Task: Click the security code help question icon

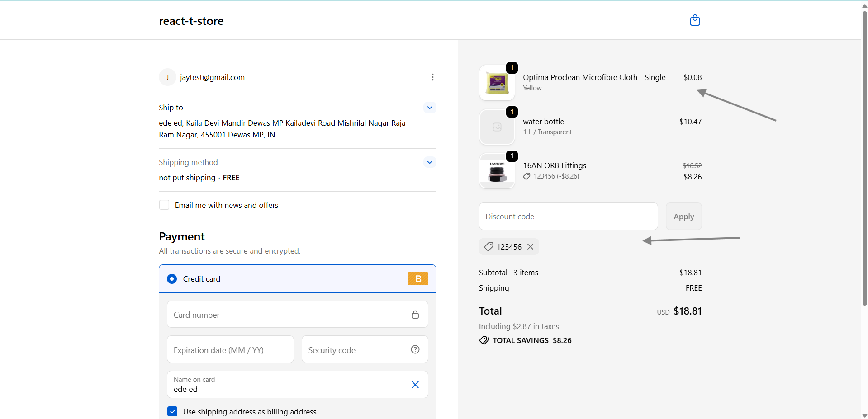Action: click(415, 349)
